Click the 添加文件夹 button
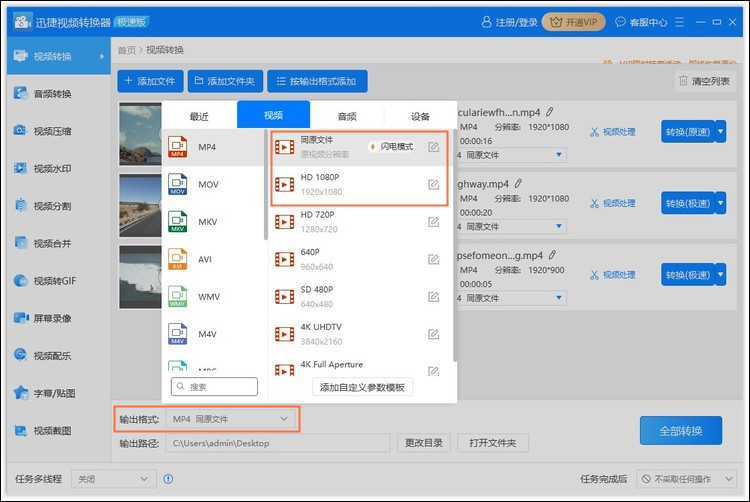Screen dimensions: 750x502 [x=225, y=81]
